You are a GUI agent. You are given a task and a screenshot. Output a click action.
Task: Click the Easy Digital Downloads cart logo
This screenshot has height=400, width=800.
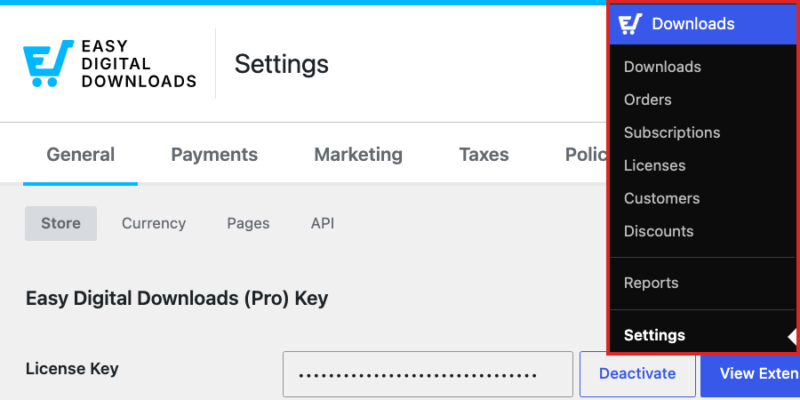[48, 63]
